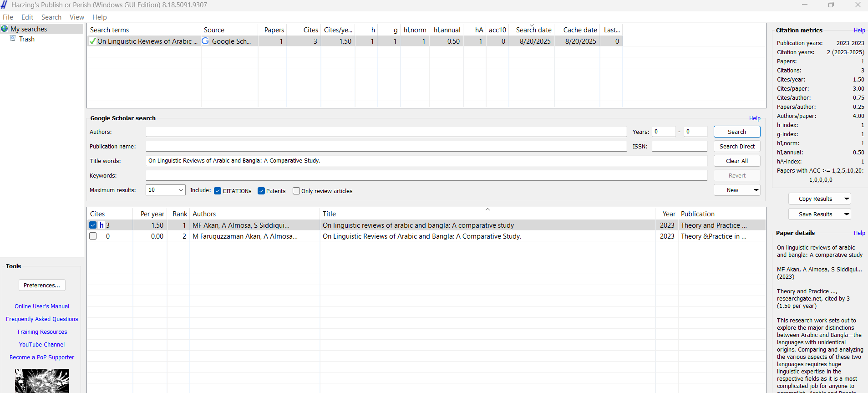Check the second result row checkbox
The width and height of the screenshot is (868, 393).
click(x=93, y=236)
